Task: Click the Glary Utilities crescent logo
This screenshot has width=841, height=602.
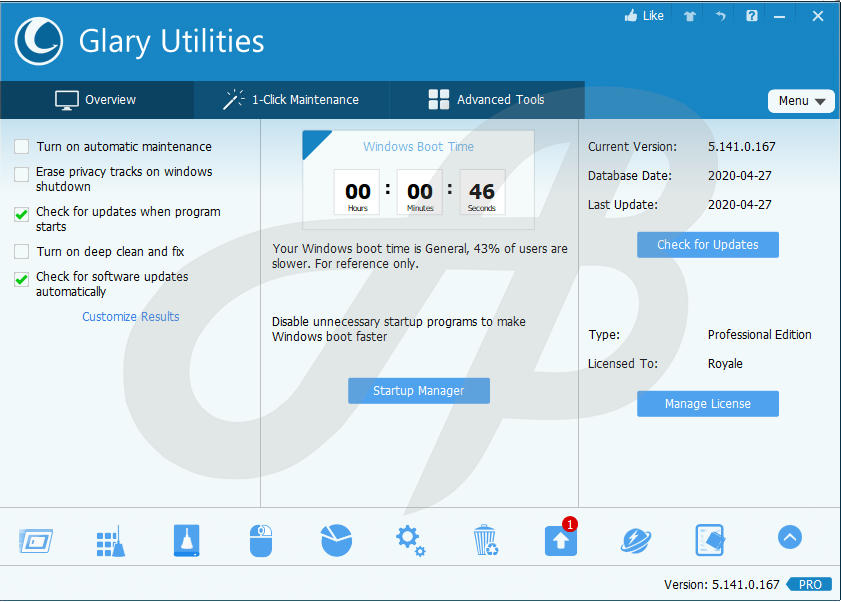Action: pyautogui.click(x=39, y=41)
